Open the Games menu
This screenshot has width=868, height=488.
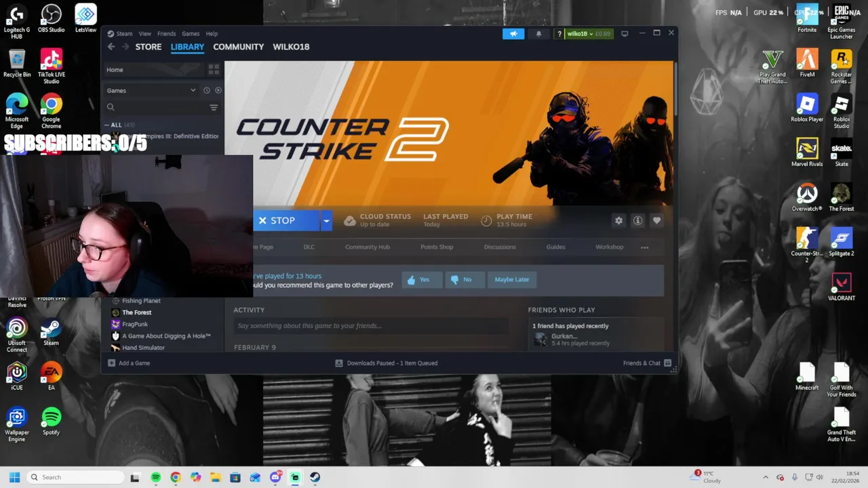pyautogui.click(x=191, y=33)
